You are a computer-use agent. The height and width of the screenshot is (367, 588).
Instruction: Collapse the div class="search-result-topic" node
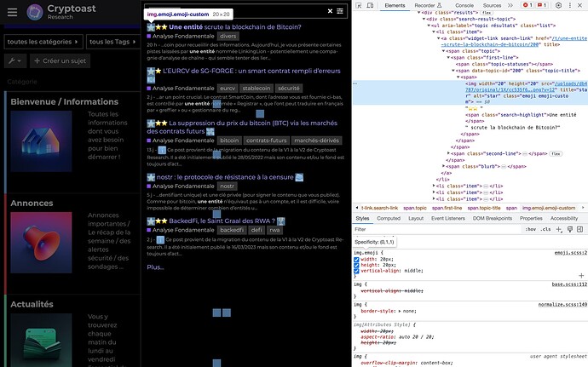click(x=424, y=19)
